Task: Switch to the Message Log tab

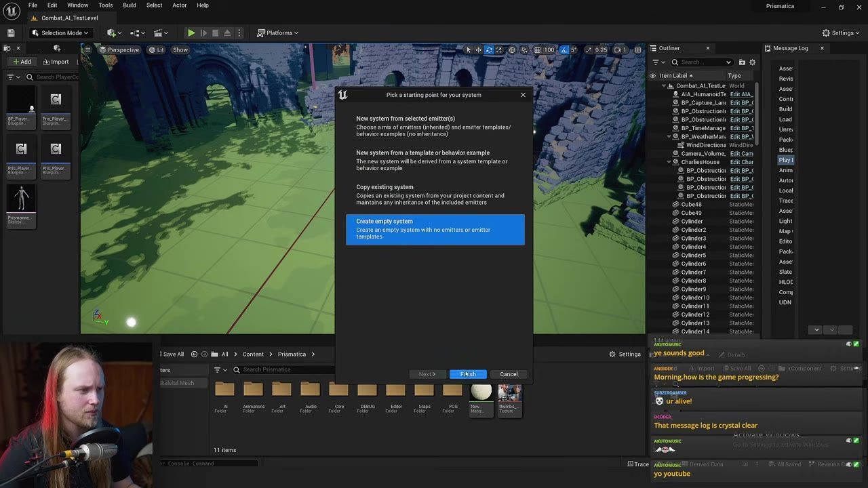Action: 790,48
